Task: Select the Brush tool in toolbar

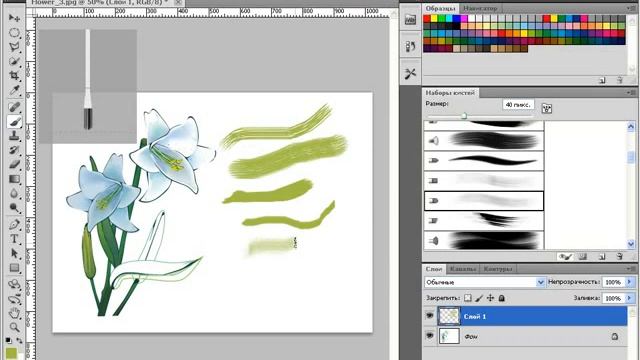Action: (14, 122)
